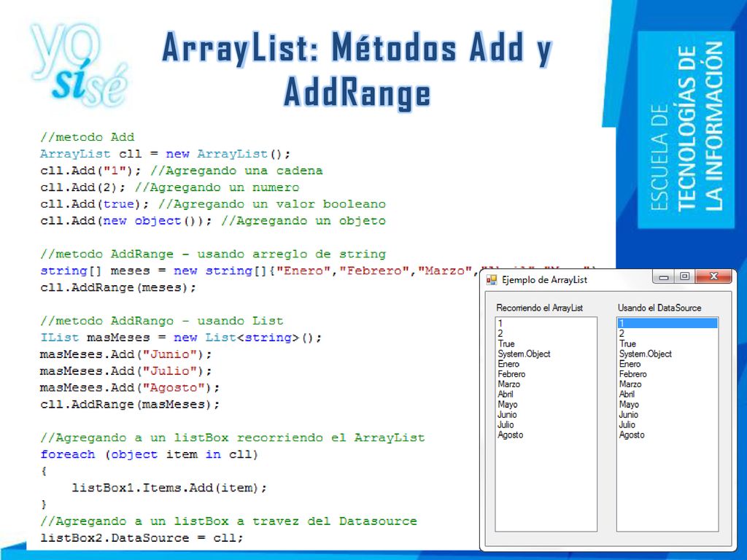Select '2' in the Recorriendo el ArrayList list
This screenshot has width=747, height=560.
tap(500, 333)
